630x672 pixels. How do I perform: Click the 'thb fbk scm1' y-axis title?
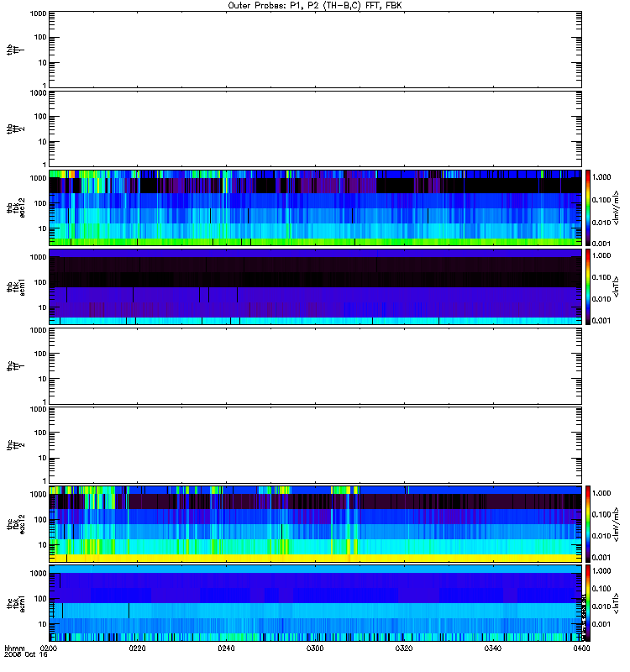[15, 286]
